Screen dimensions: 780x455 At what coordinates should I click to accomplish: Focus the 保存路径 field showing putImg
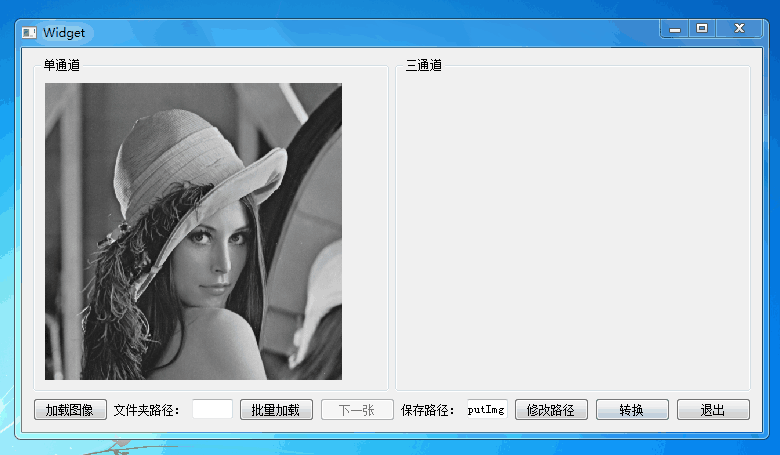(487, 409)
